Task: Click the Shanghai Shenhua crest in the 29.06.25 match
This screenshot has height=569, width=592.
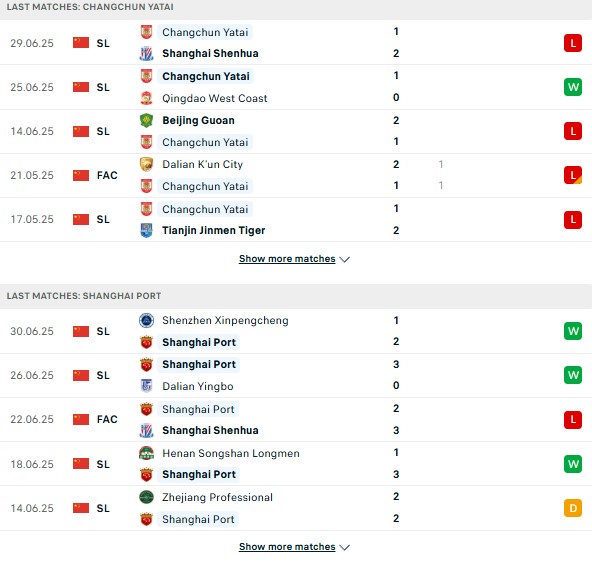Action: tap(146, 54)
